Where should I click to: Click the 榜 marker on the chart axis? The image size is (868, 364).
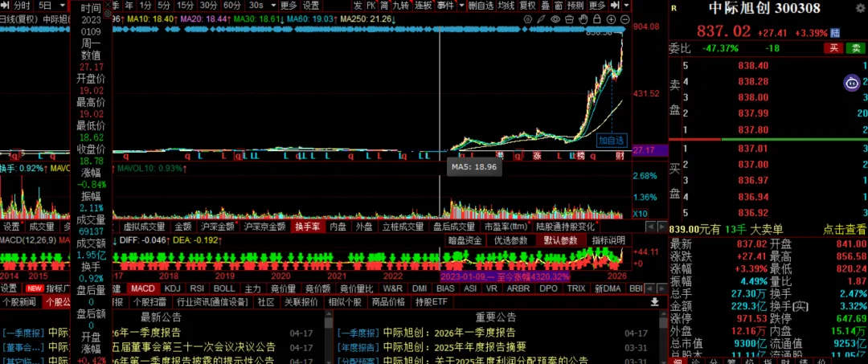point(580,156)
